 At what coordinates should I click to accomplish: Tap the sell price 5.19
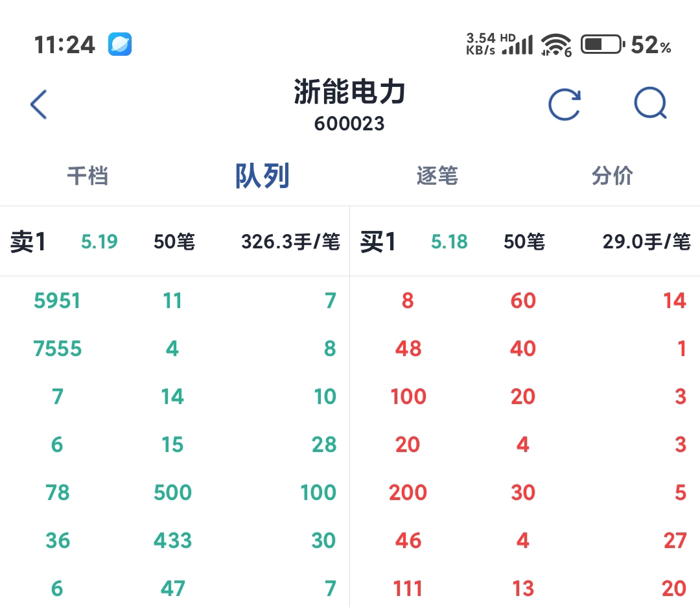(x=99, y=242)
